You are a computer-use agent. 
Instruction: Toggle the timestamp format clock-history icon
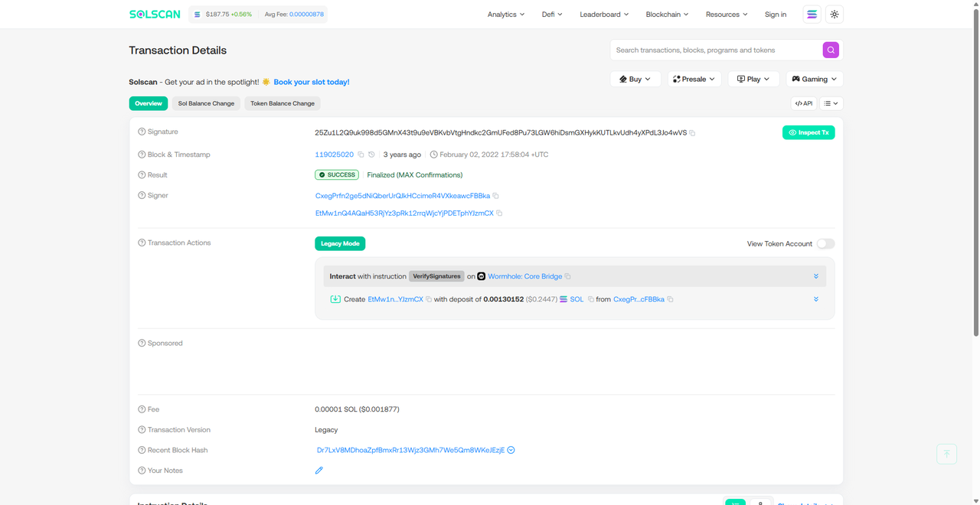(x=371, y=155)
